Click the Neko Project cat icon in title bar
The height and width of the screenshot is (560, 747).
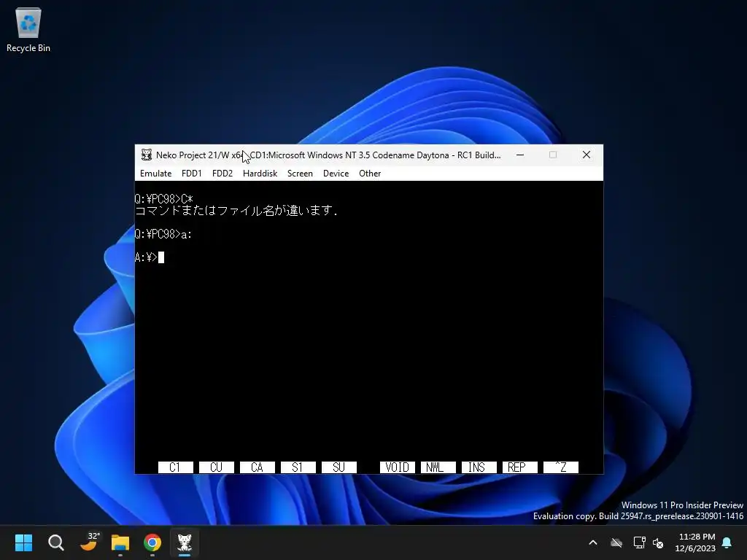pos(146,155)
